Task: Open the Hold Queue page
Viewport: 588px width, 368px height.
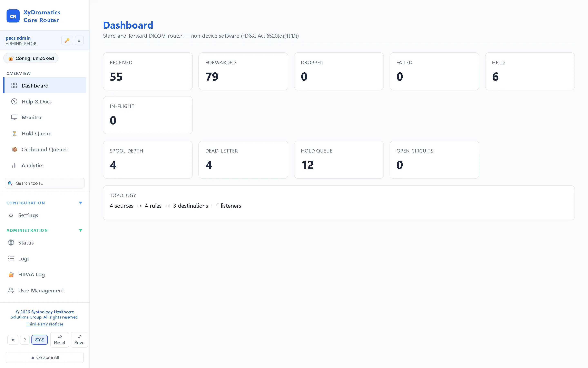Action: [45, 133]
